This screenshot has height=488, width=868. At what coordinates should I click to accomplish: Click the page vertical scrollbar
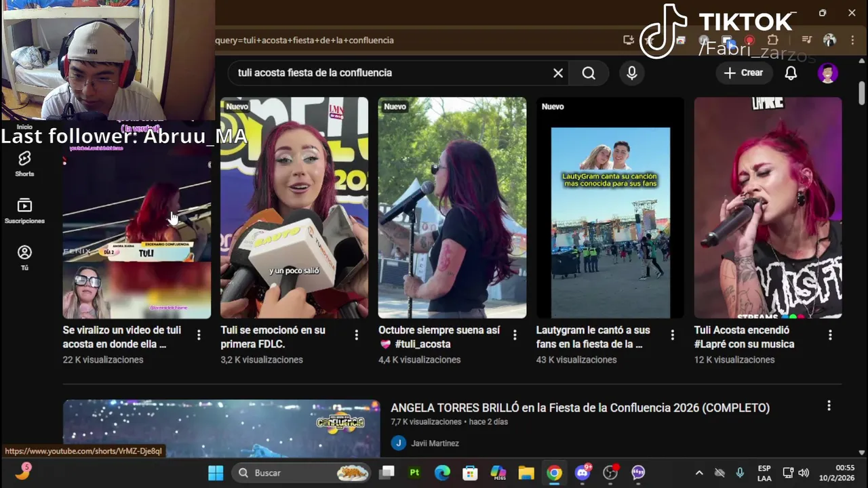tap(862, 93)
